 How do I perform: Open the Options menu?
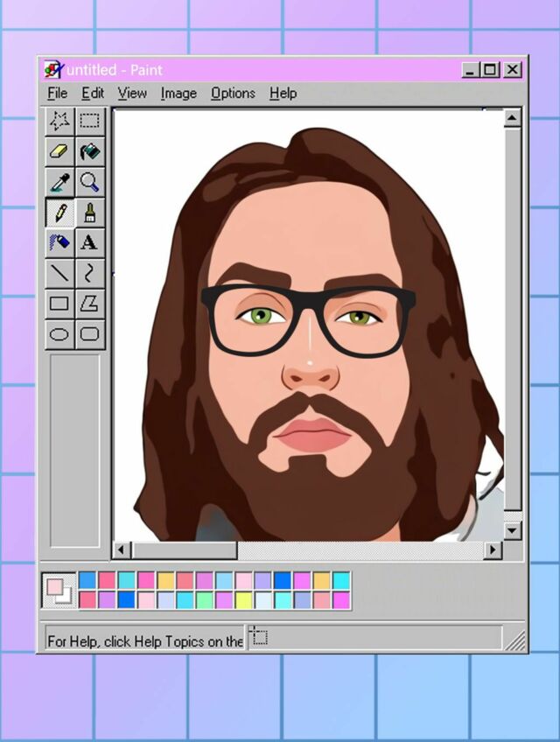pyautogui.click(x=233, y=93)
